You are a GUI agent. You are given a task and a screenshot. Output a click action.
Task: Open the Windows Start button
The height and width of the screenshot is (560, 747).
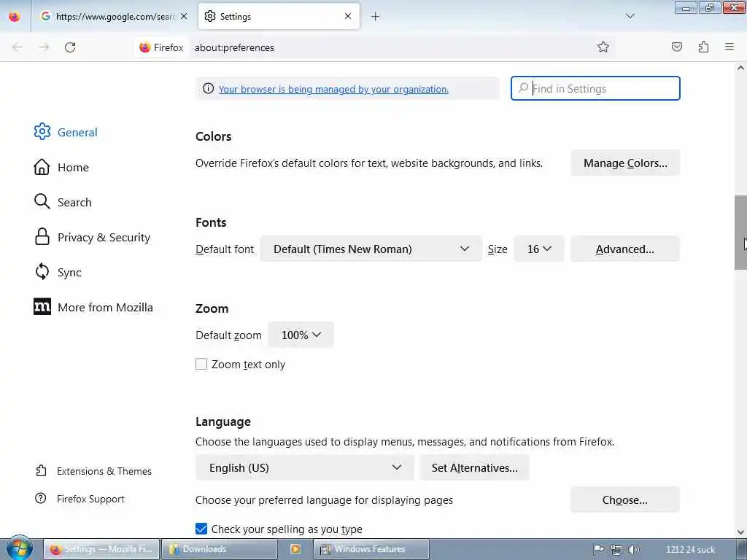pos(19,548)
